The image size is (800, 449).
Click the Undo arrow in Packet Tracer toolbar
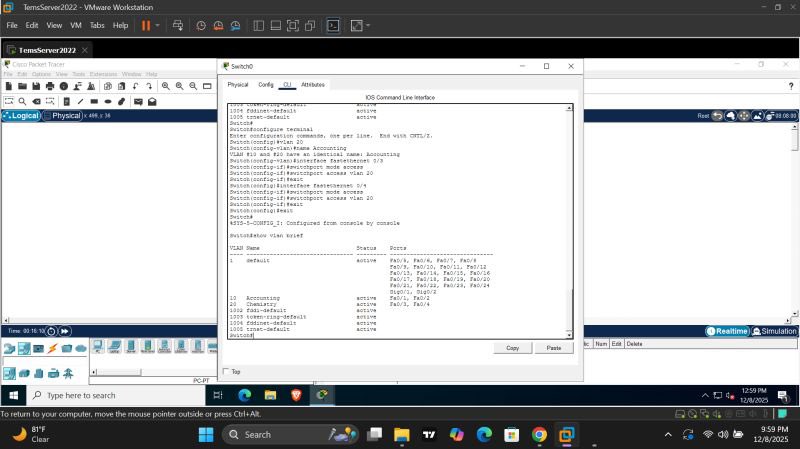(135, 86)
